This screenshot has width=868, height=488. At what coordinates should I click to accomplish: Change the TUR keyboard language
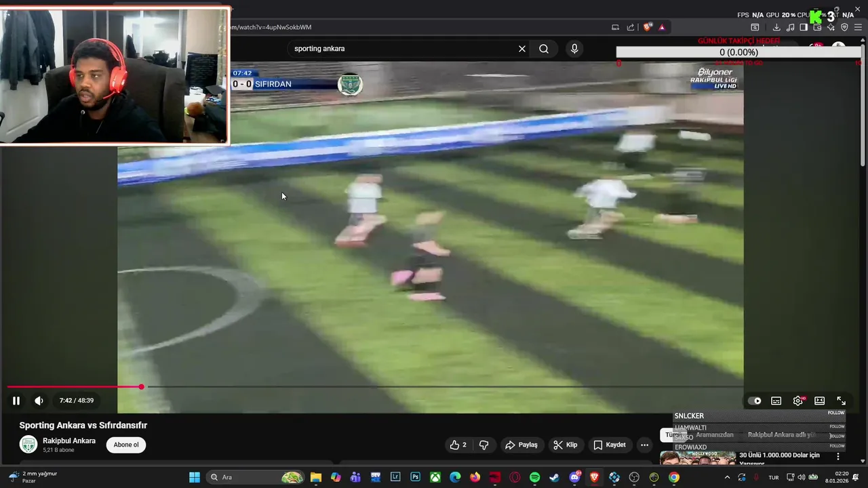(774, 477)
